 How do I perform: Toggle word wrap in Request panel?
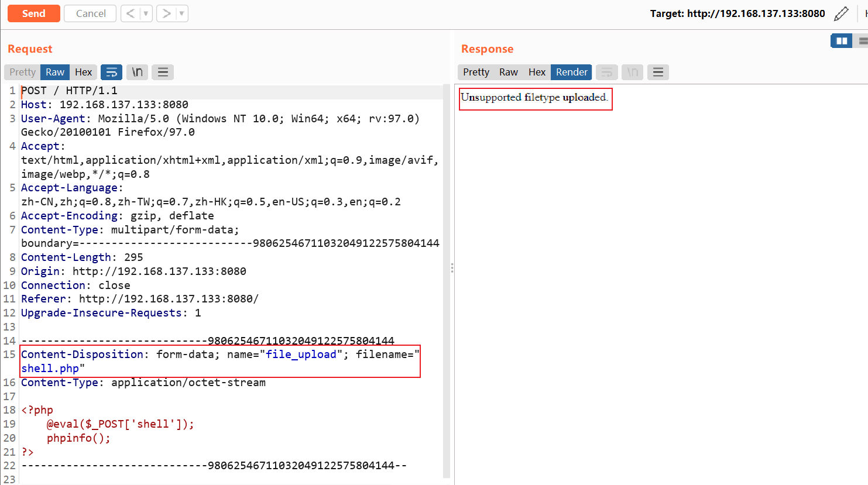pos(111,72)
